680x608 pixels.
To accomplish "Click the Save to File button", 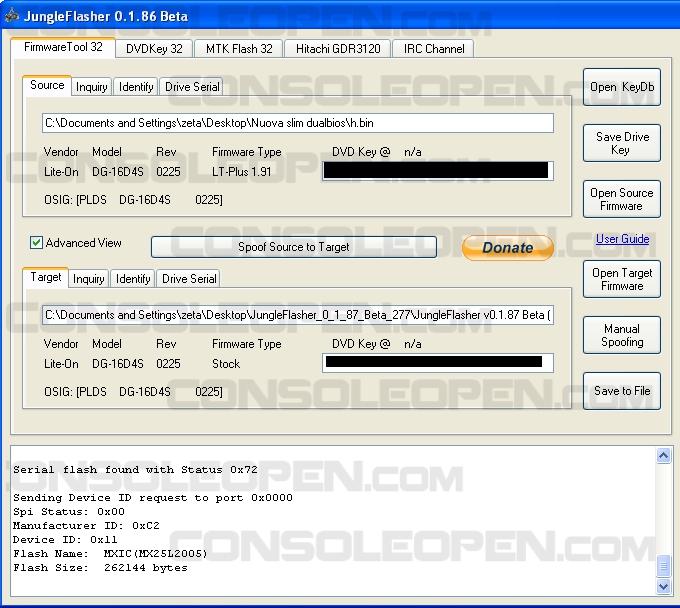I will point(622,391).
